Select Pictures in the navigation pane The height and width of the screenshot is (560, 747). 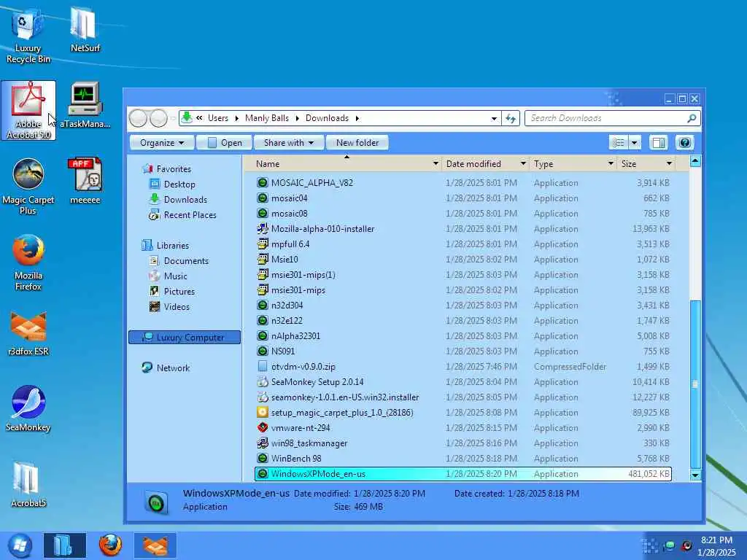(x=179, y=291)
